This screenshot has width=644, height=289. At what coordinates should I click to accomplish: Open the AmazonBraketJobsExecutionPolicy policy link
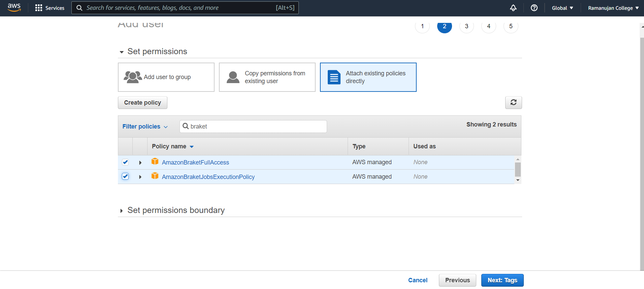[208, 177]
